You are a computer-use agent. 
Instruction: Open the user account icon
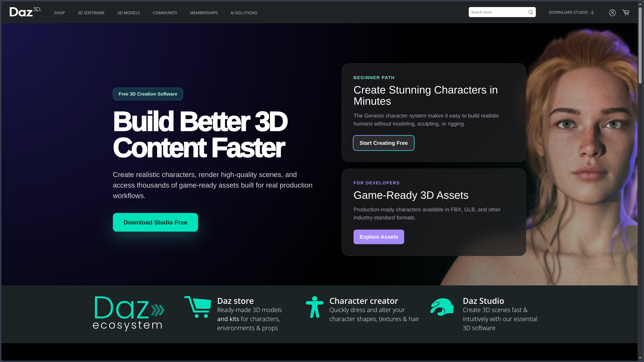[612, 13]
